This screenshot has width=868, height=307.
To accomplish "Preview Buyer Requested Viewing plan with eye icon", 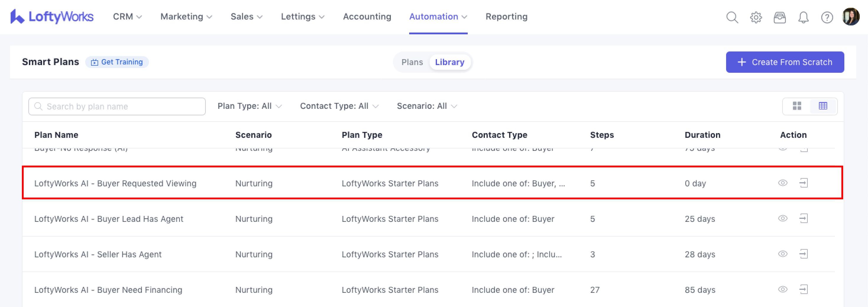I will (x=783, y=183).
